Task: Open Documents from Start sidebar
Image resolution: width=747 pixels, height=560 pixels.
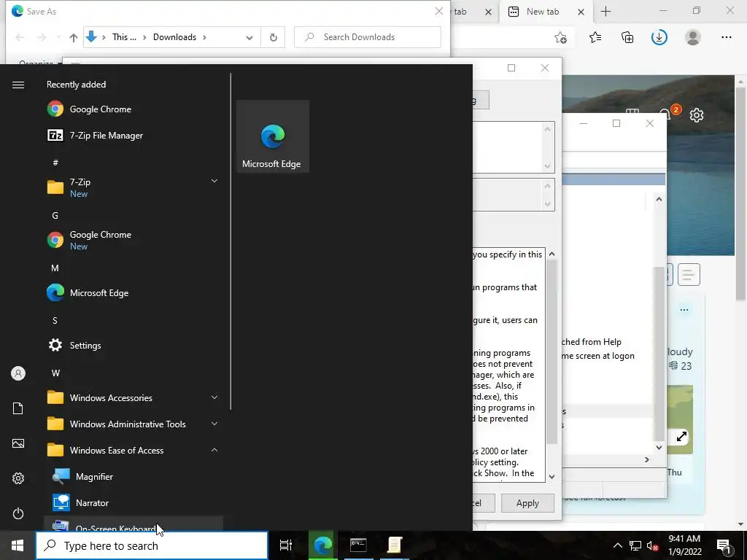Action: click(x=18, y=408)
